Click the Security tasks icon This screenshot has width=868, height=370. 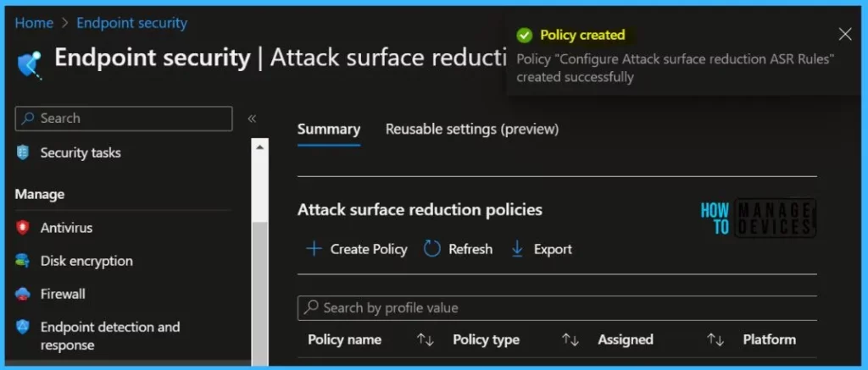(23, 152)
